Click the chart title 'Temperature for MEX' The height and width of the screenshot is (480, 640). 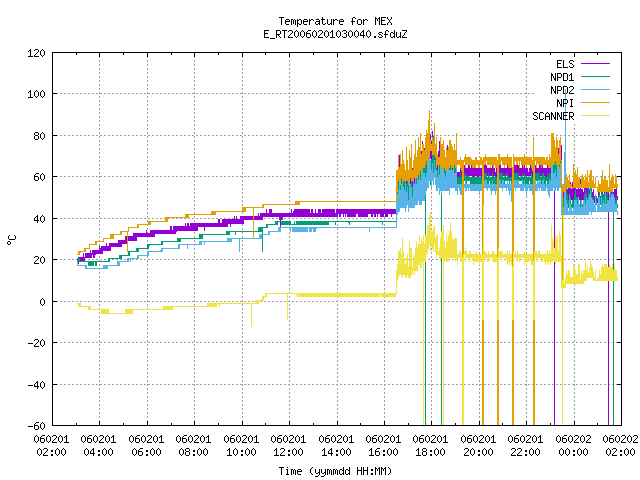(x=335, y=21)
